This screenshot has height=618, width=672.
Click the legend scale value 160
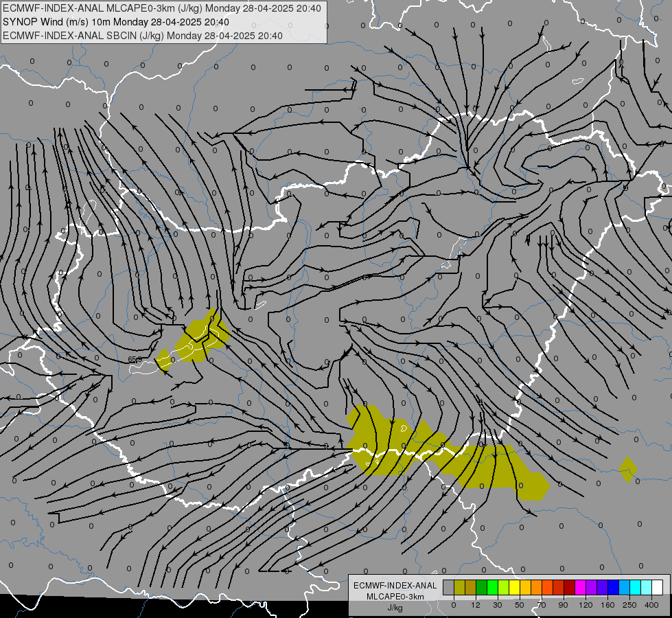coord(607,605)
